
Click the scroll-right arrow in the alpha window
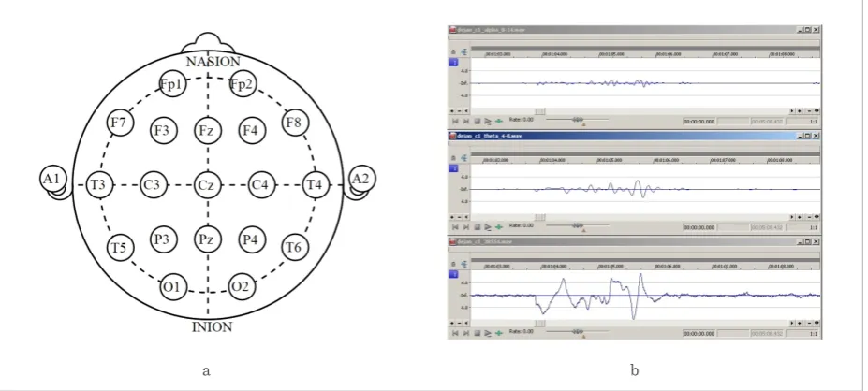pyautogui.click(x=792, y=110)
